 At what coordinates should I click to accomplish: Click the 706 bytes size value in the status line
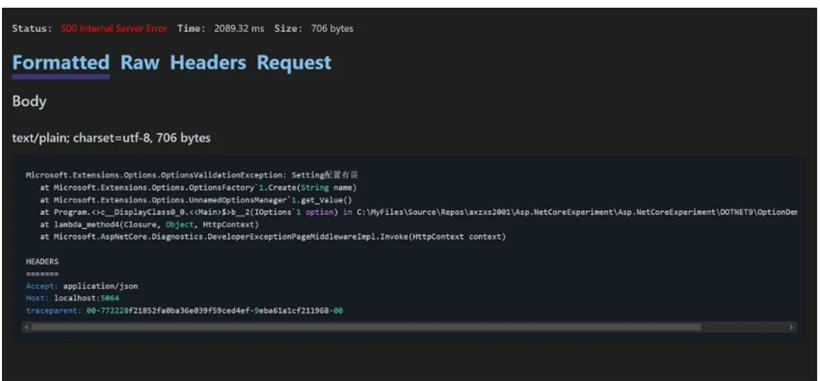(332, 28)
